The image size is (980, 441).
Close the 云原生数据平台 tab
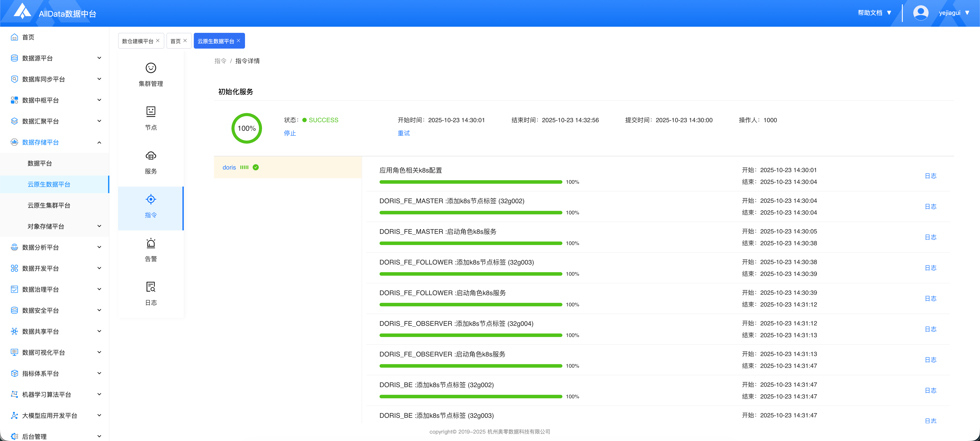(x=238, y=41)
